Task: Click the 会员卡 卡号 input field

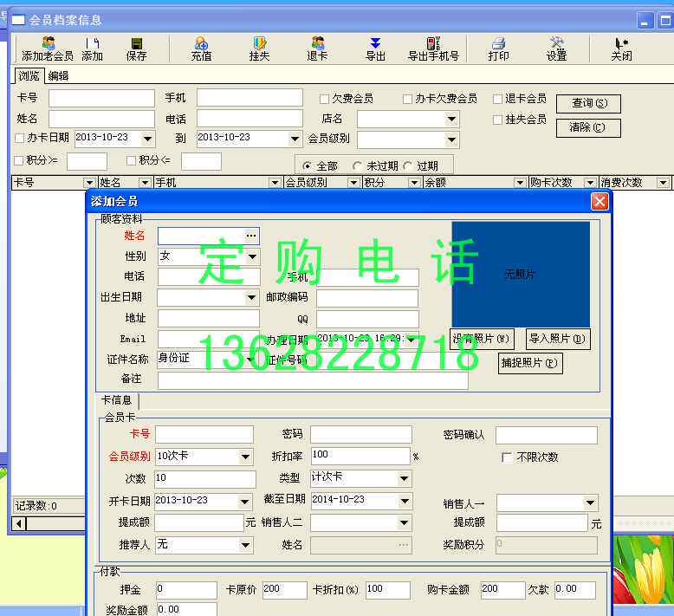Action: coord(204,434)
